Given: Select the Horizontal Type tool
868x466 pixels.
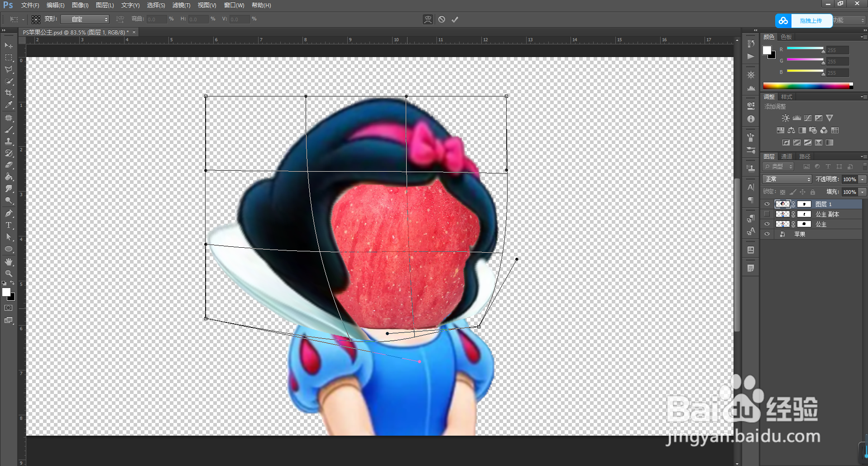Looking at the screenshot, I should [9, 225].
